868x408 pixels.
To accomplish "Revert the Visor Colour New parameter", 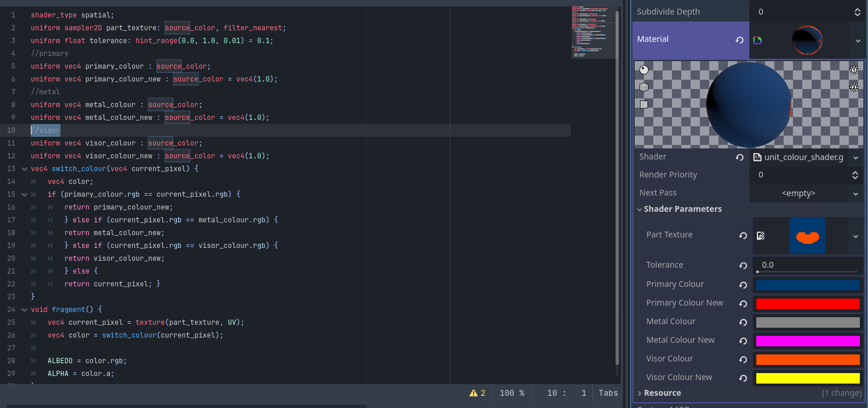I will (x=743, y=378).
